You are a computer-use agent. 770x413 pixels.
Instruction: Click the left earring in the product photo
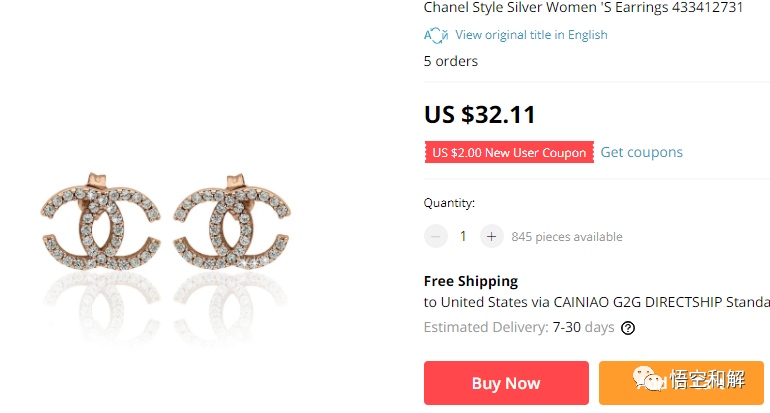104,226
